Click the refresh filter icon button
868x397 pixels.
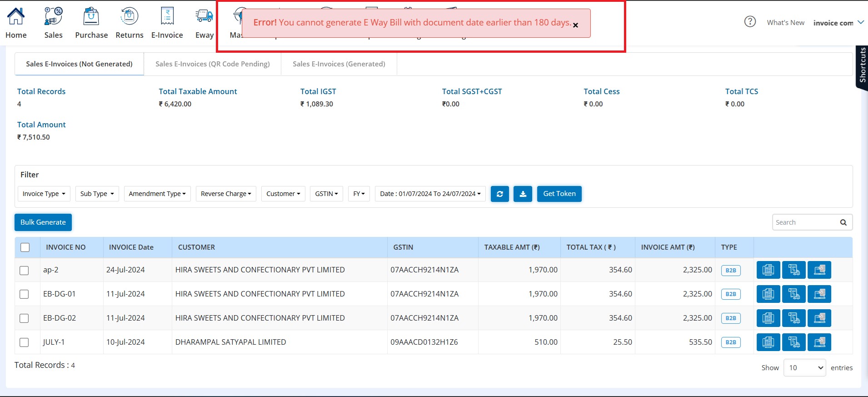(500, 194)
